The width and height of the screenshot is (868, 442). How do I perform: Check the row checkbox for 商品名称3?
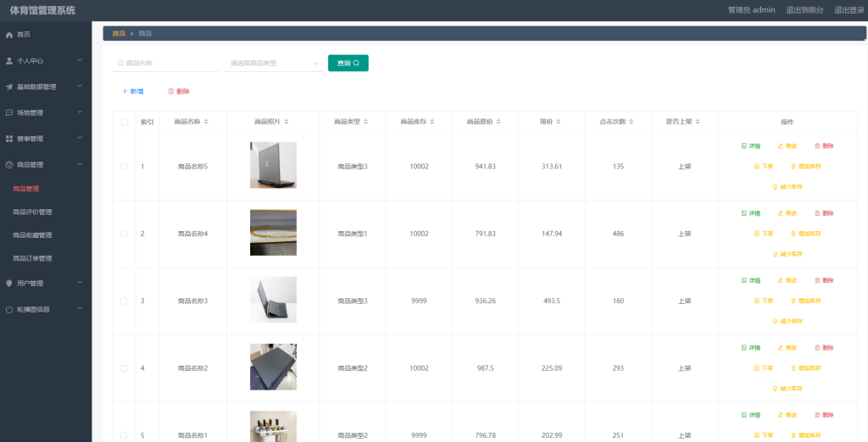124,301
